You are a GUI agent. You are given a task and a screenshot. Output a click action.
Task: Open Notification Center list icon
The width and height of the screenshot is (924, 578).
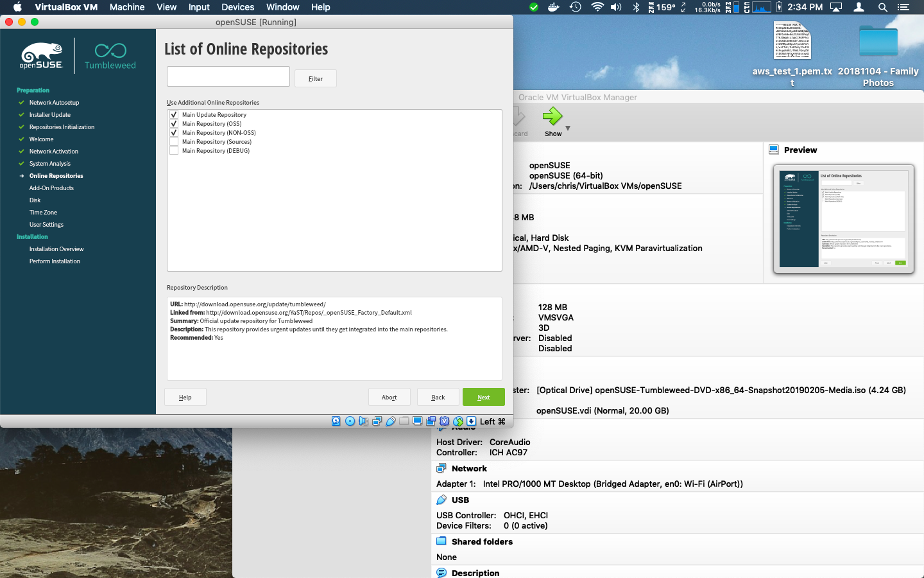(x=903, y=7)
